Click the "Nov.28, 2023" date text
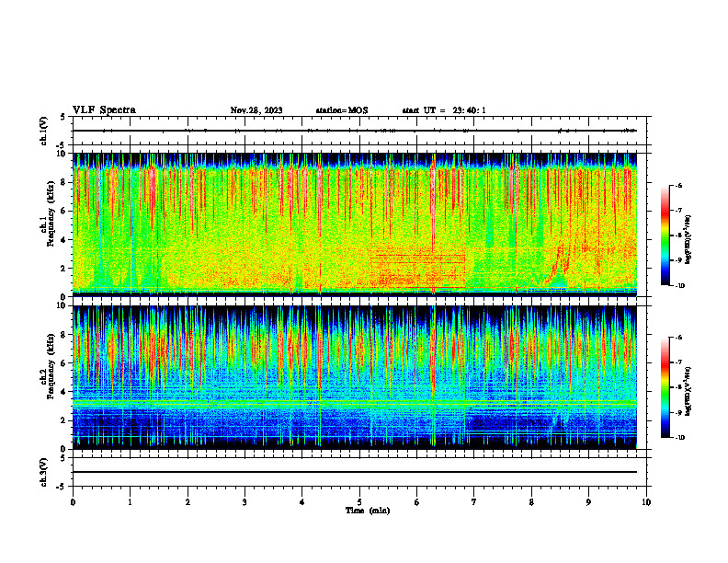The height and width of the screenshot is (563, 728). [x=256, y=110]
